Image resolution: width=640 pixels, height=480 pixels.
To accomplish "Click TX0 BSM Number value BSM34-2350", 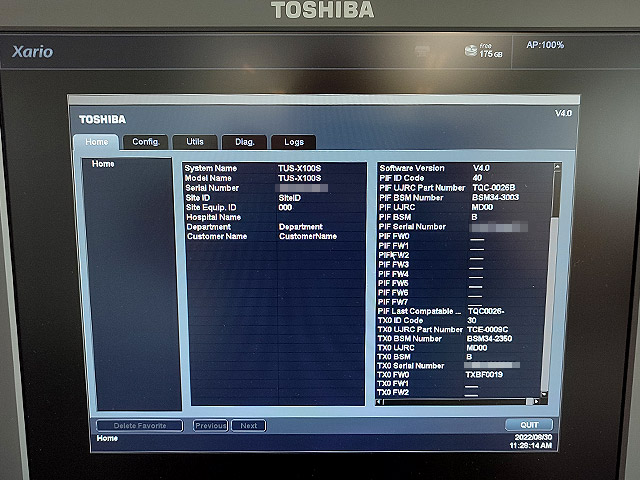I will point(489,338).
